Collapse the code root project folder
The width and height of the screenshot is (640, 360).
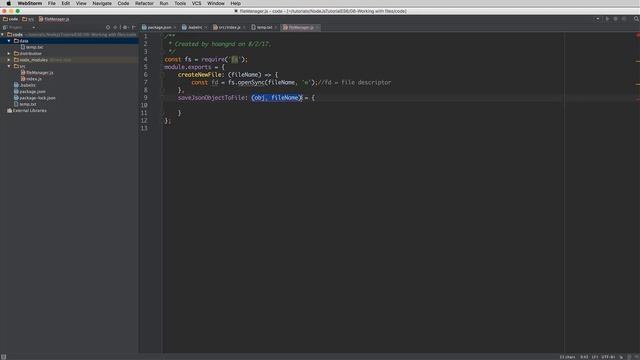(3, 35)
